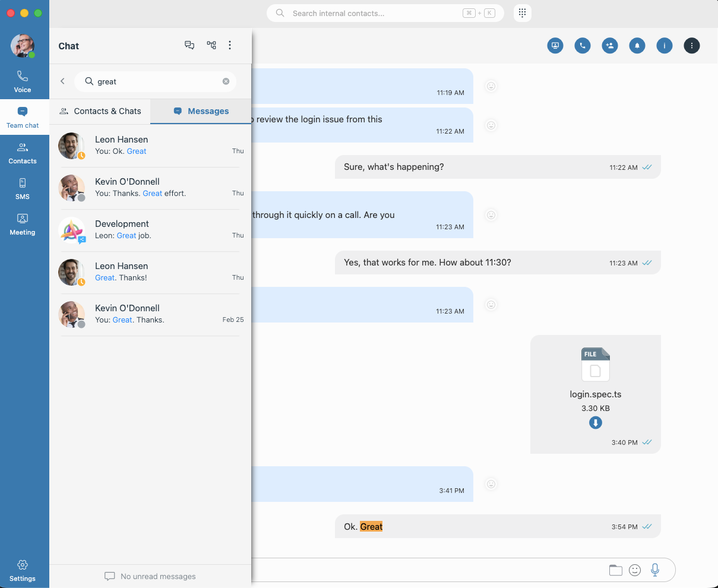
Task: Invite a person to this conversation
Action: pyautogui.click(x=609, y=45)
